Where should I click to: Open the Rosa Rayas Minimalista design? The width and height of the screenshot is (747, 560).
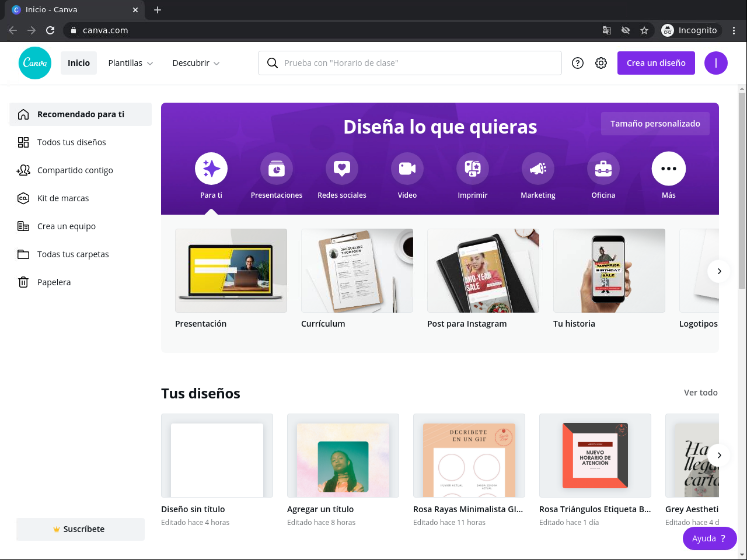click(469, 456)
